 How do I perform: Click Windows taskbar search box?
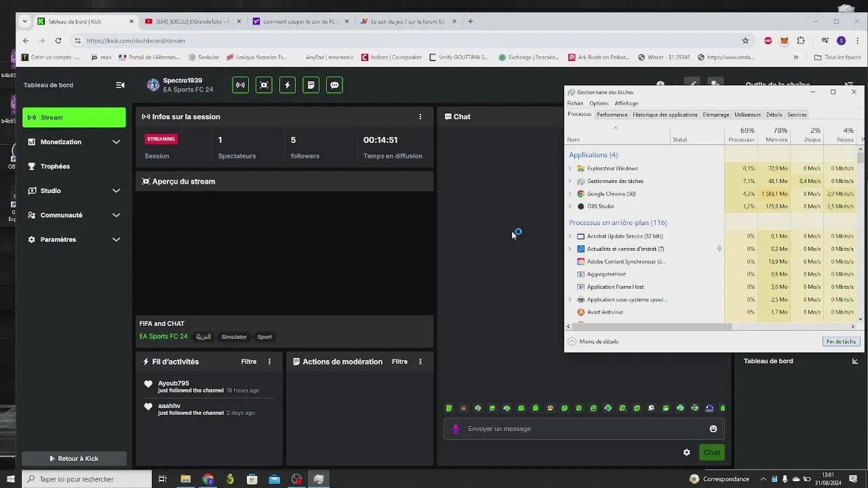pyautogui.click(x=86, y=479)
